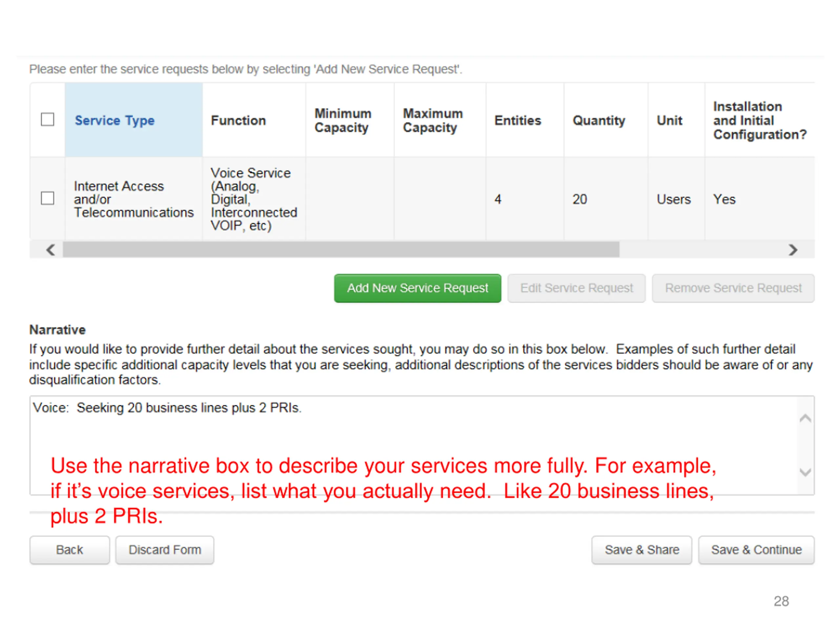The width and height of the screenshot is (840, 630).
Task: Check the select-all checkbox in table header
Action: click(48, 120)
